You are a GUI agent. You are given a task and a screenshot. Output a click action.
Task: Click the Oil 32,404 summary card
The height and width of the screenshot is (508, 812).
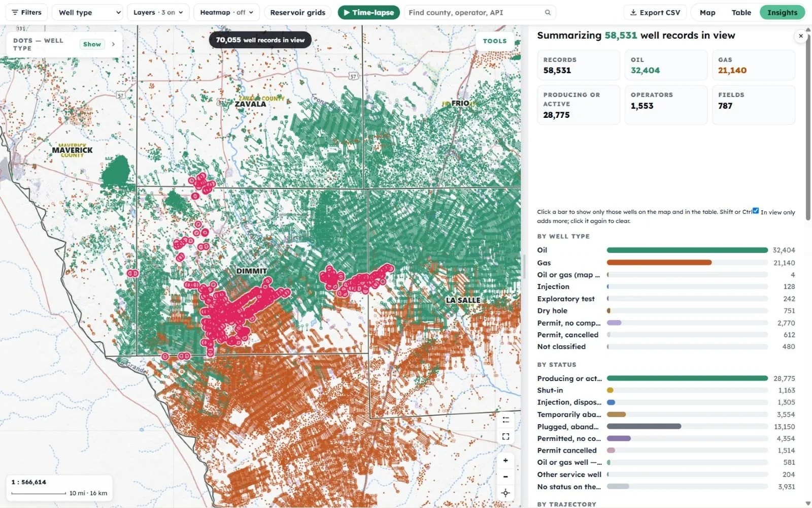tap(666, 65)
